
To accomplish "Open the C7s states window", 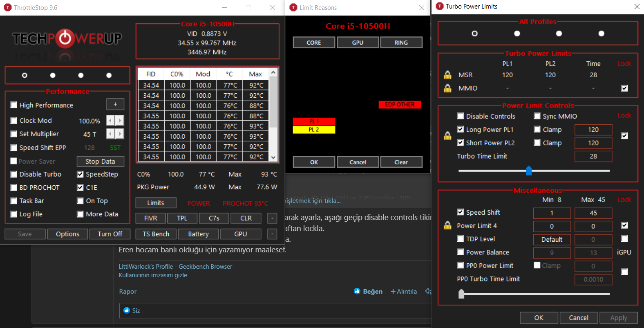I will tap(214, 218).
